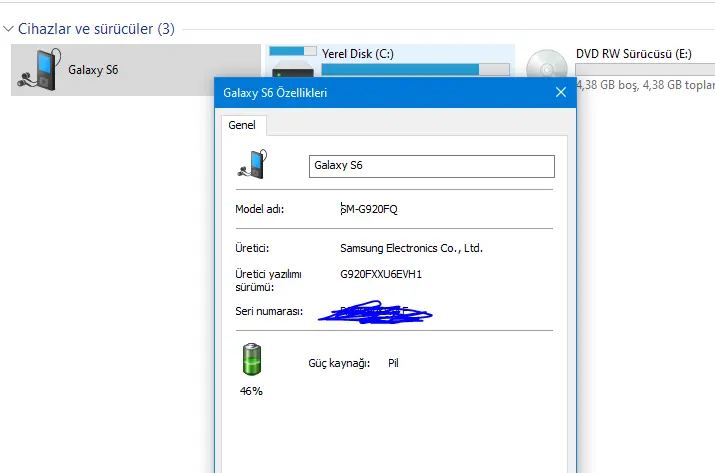
Task: Select the Galaxy S6 device icon in Explorer
Action: point(39,69)
